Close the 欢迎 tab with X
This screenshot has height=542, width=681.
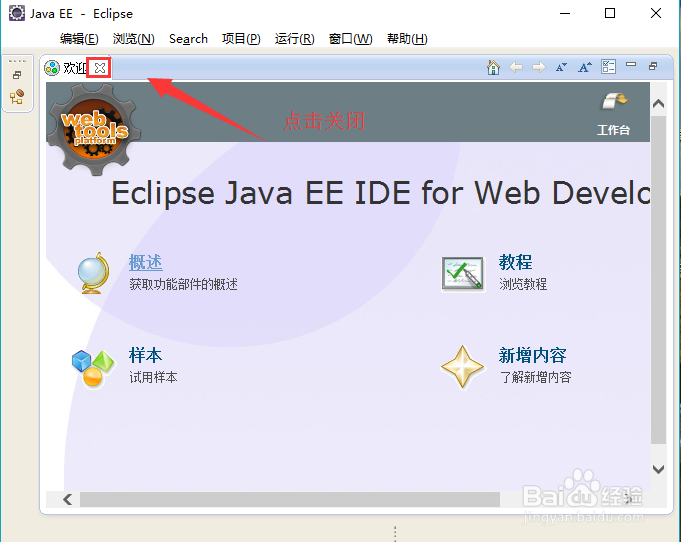coord(99,68)
